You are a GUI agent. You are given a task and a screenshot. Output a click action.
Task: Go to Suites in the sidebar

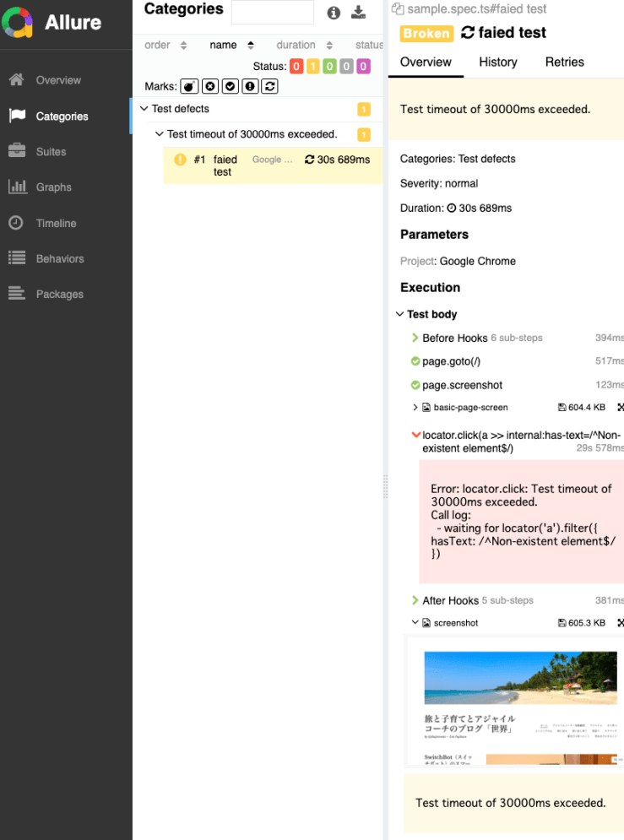tap(51, 152)
